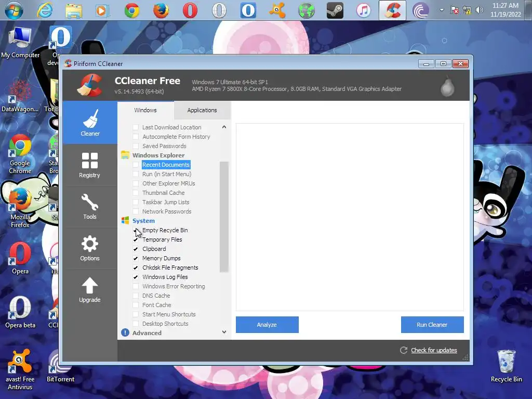Select the Start Menu Shortcuts entry

pos(169,314)
